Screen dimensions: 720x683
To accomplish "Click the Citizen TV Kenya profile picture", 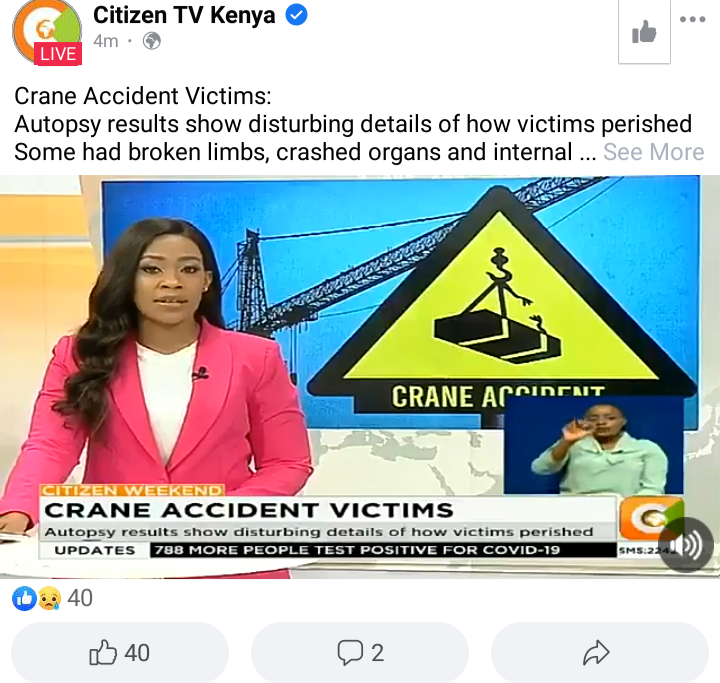I will coord(47,30).
